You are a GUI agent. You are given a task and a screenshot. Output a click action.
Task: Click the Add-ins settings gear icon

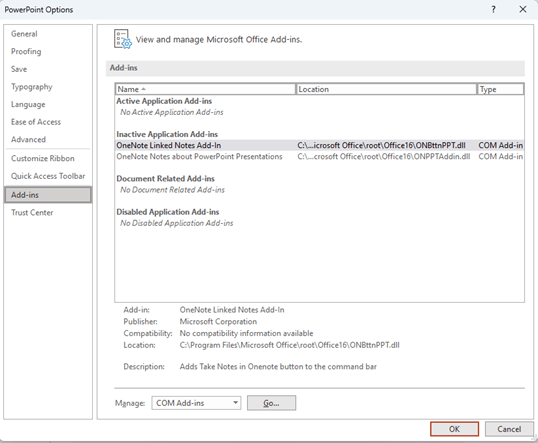pos(122,39)
